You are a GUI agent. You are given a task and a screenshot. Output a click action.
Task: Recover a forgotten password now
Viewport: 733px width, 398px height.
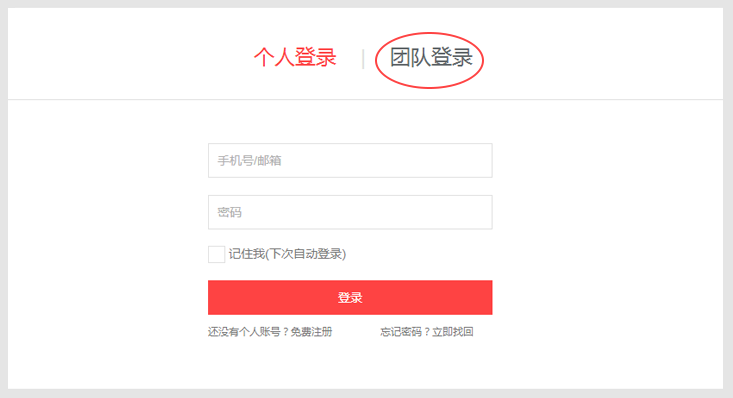pyautogui.click(x=453, y=332)
